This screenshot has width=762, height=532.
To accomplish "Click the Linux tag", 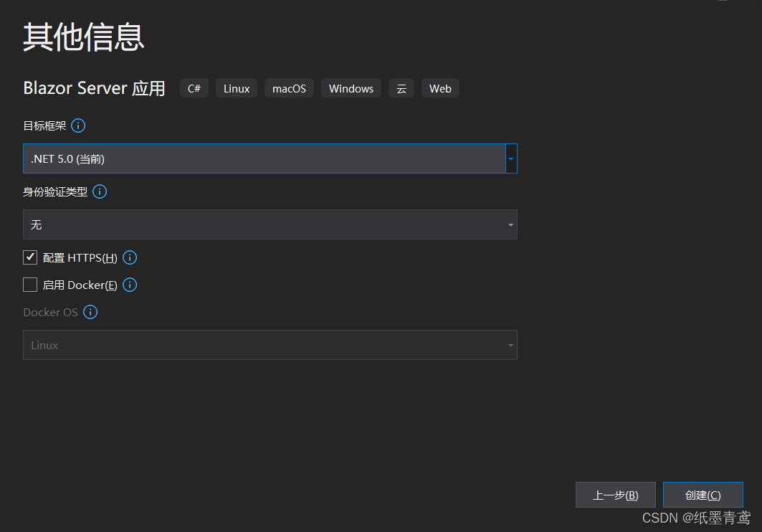I will [x=237, y=88].
